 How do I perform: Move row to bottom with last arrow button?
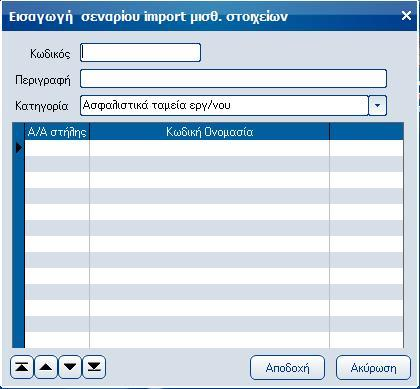click(x=94, y=367)
